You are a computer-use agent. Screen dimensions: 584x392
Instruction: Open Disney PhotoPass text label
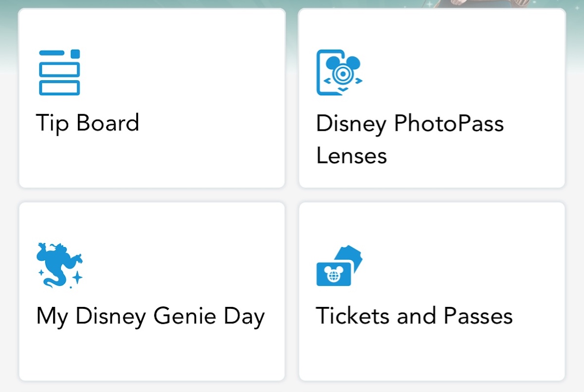(x=410, y=123)
